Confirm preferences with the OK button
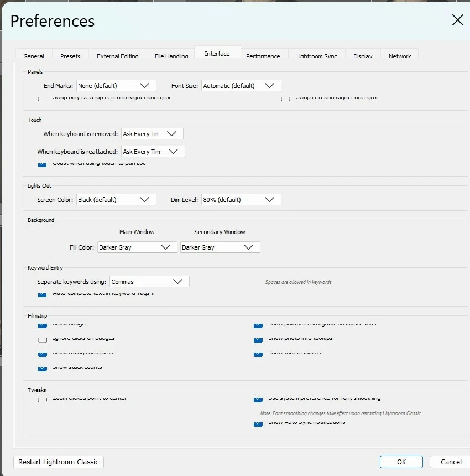470x476 pixels. 401,462
